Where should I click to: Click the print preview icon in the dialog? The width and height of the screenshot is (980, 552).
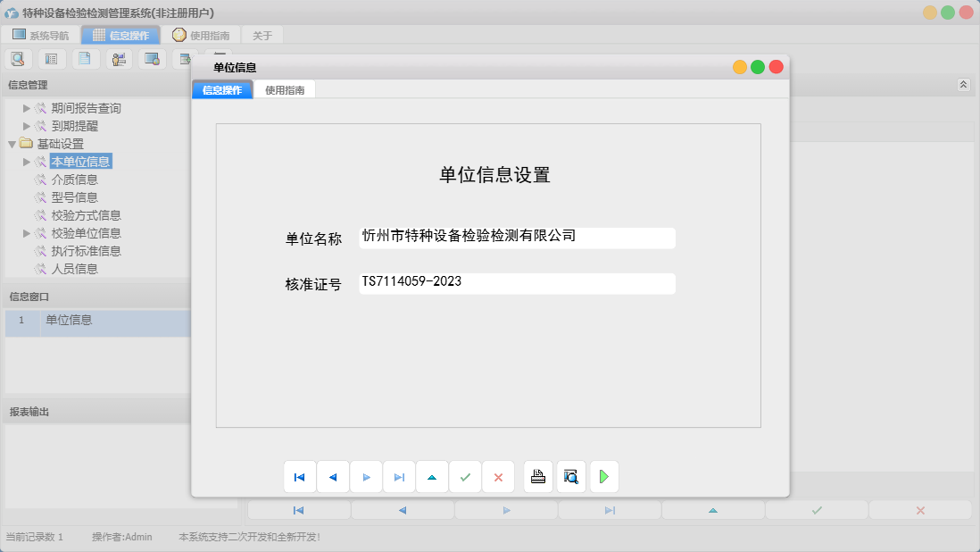570,476
